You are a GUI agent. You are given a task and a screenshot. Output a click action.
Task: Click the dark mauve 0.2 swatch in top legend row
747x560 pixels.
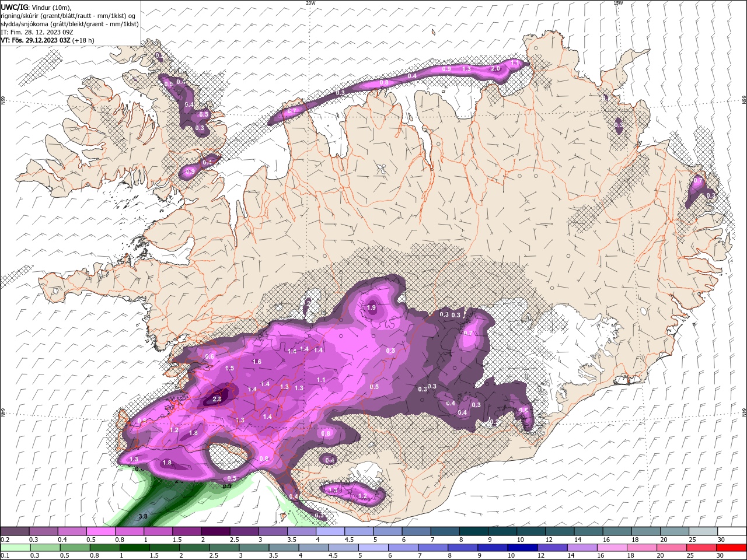tap(15, 531)
